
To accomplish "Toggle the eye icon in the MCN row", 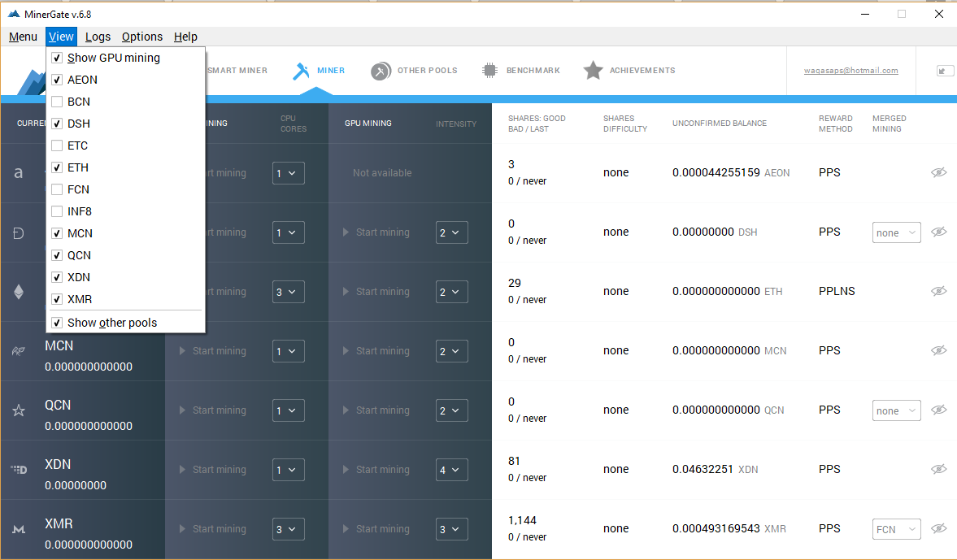I will [938, 350].
